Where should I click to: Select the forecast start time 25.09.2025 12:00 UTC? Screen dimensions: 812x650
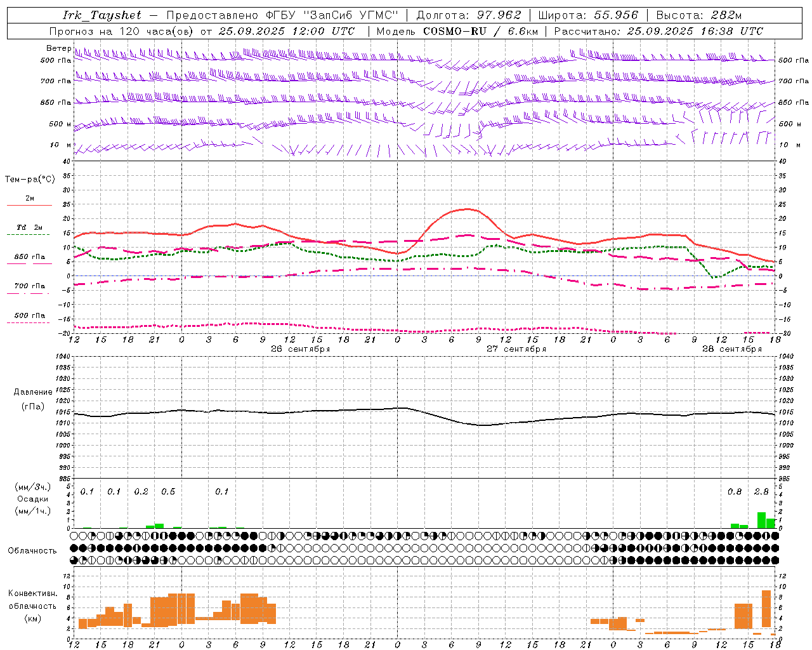click(x=287, y=31)
